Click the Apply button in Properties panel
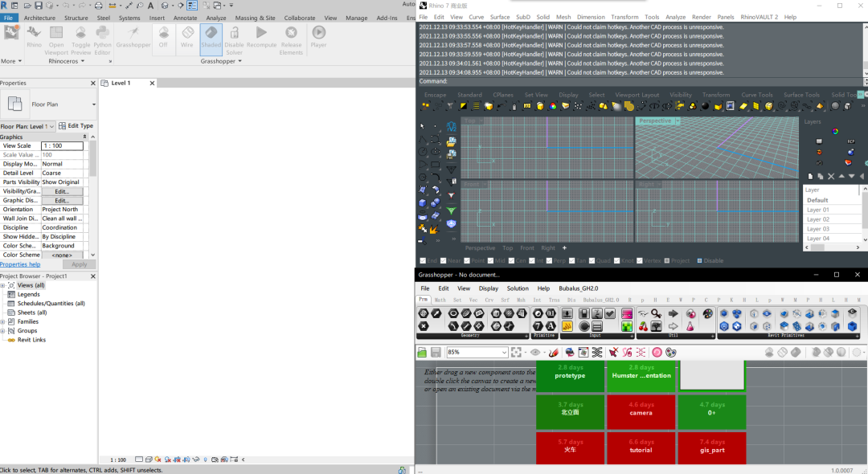The image size is (868, 474). 79,264
